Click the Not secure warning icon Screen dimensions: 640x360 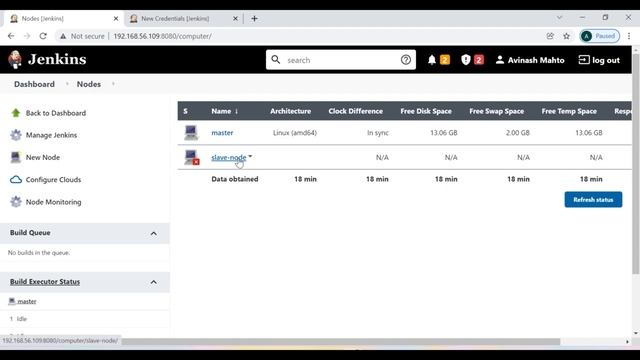tap(63, 36)
